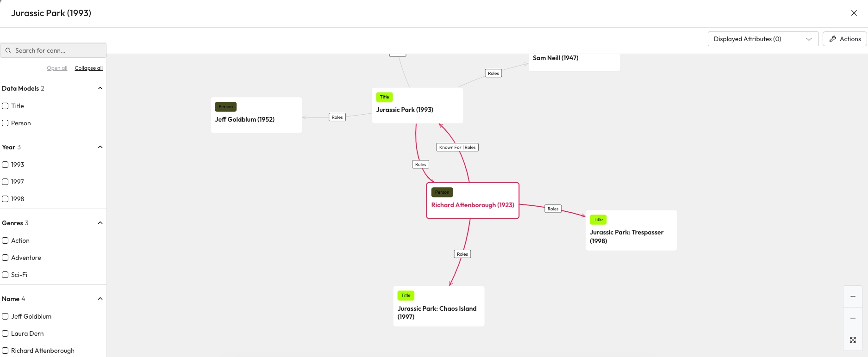The width and height of the screenshot is (868, 357).
Task: Open the Actions menu button
Action: [844, 39]
